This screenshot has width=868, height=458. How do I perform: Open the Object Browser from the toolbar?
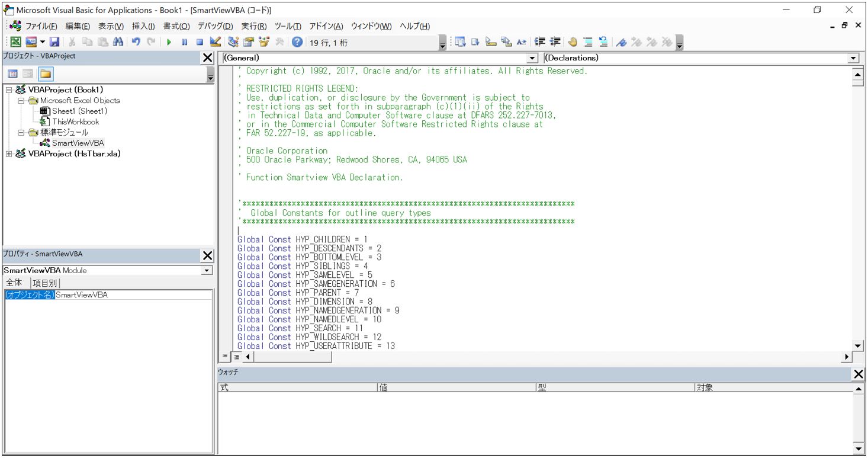[263, 42]
